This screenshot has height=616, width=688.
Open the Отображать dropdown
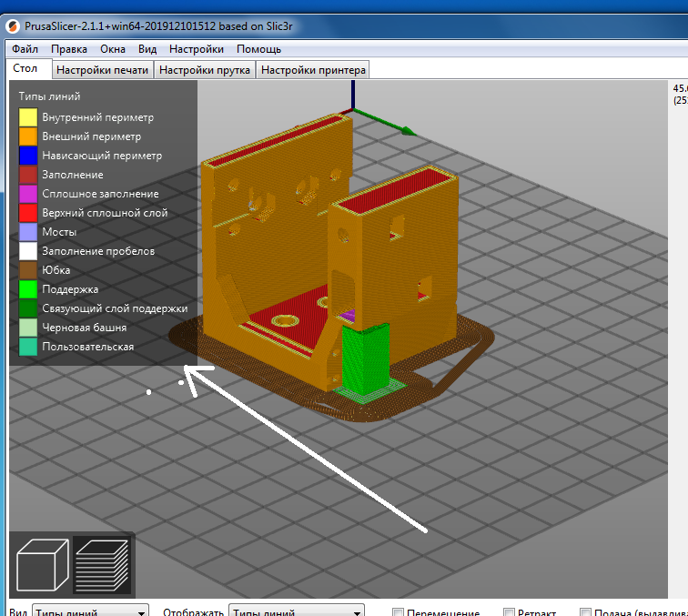[x=297, y=611]
